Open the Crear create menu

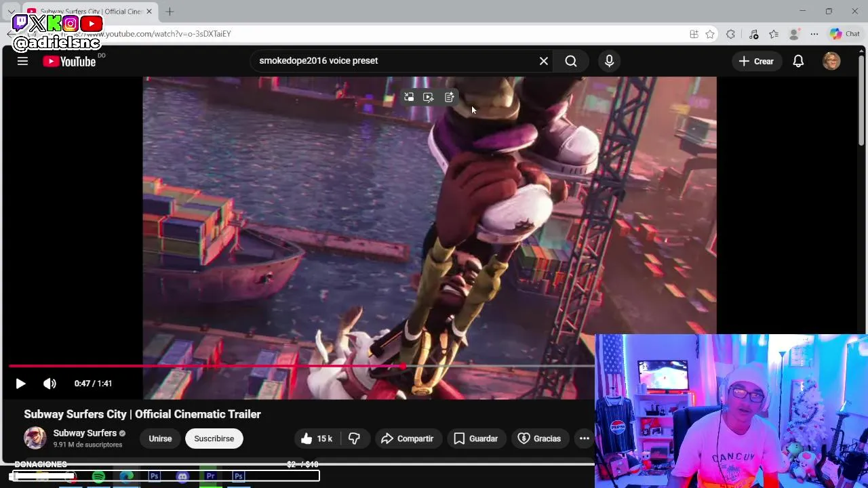tap(757, 61)
